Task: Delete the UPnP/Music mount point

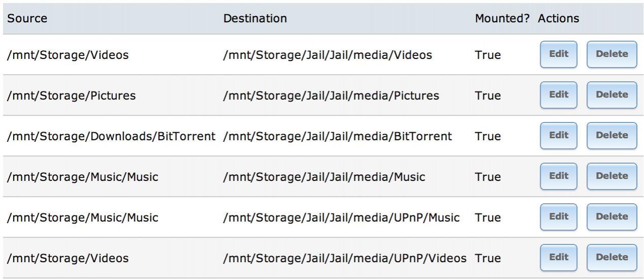Action: pos(611,217)
